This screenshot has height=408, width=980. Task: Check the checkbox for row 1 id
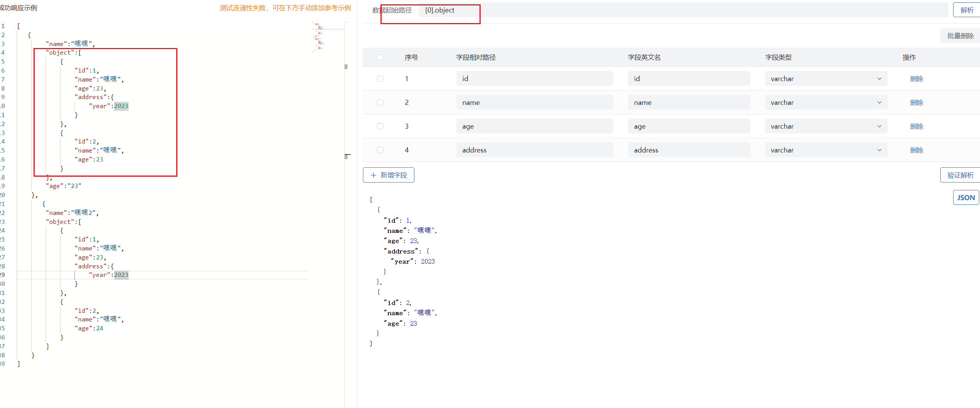(380, 78)
